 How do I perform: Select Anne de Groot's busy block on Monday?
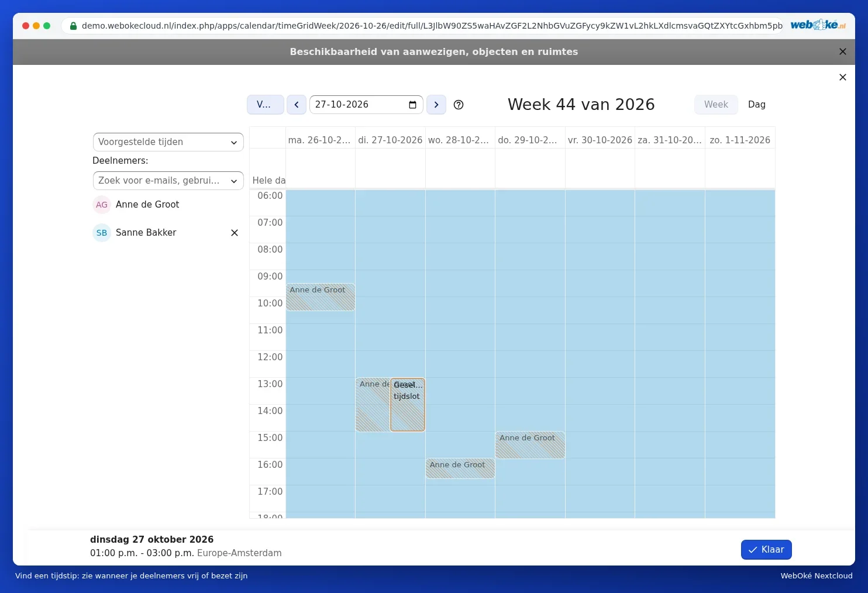[x=321, y=297]
